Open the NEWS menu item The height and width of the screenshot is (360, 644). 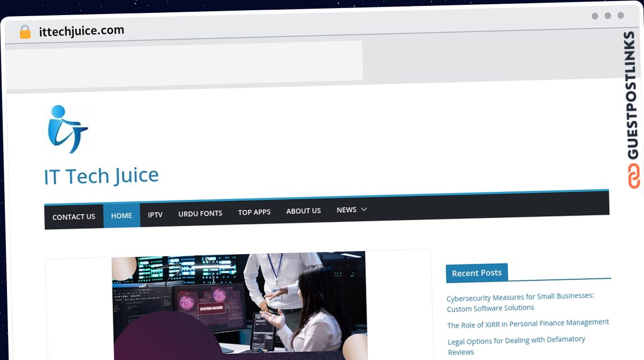[x=346, y=210]
